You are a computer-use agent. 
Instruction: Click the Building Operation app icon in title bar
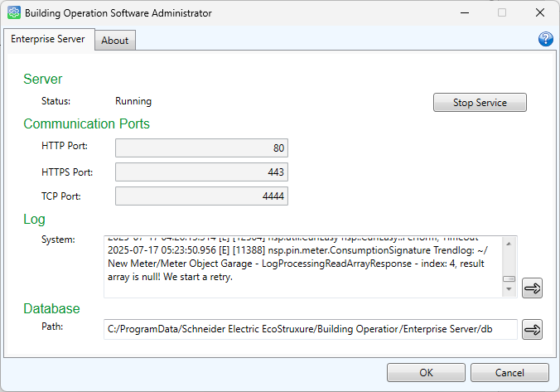[x=14, y=12]
